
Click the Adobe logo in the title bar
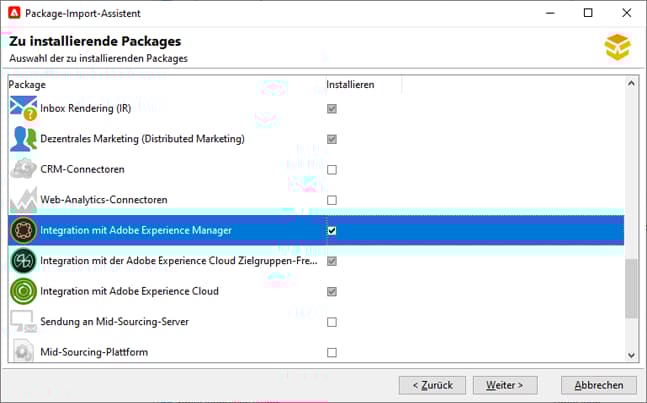click(14, 13)
